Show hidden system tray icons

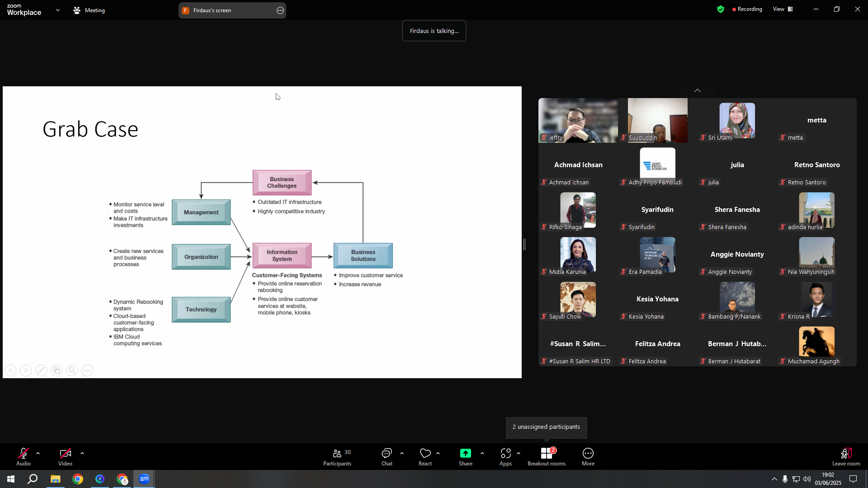(x=774, y=479)
